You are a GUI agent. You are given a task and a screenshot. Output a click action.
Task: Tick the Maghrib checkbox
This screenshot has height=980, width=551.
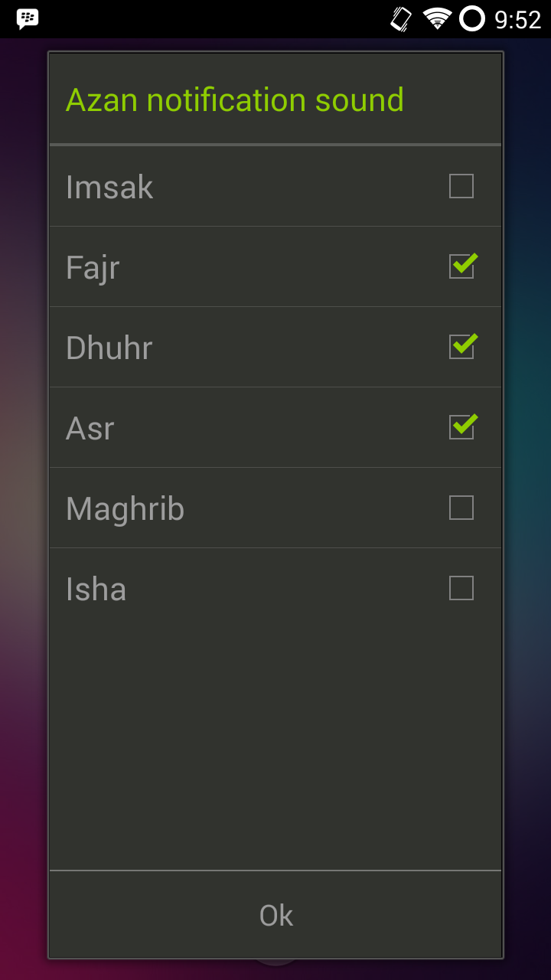[x=461, y=508]
